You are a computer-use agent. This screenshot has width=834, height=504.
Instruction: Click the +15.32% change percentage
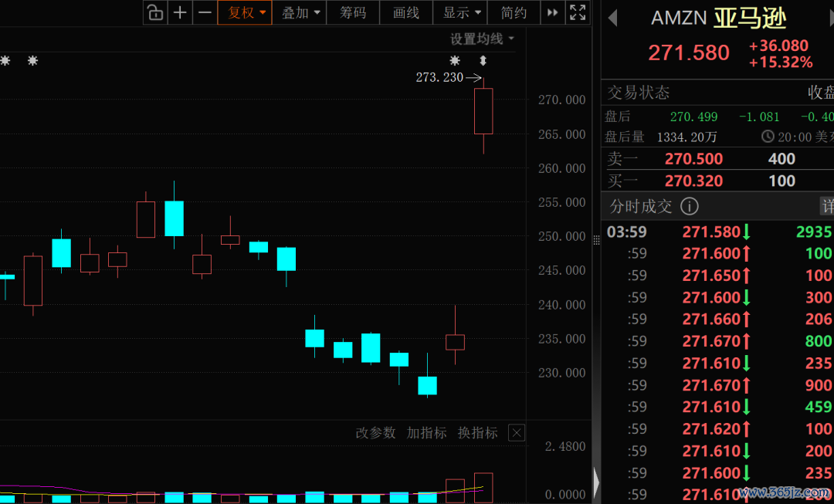(x=781, y=63)
